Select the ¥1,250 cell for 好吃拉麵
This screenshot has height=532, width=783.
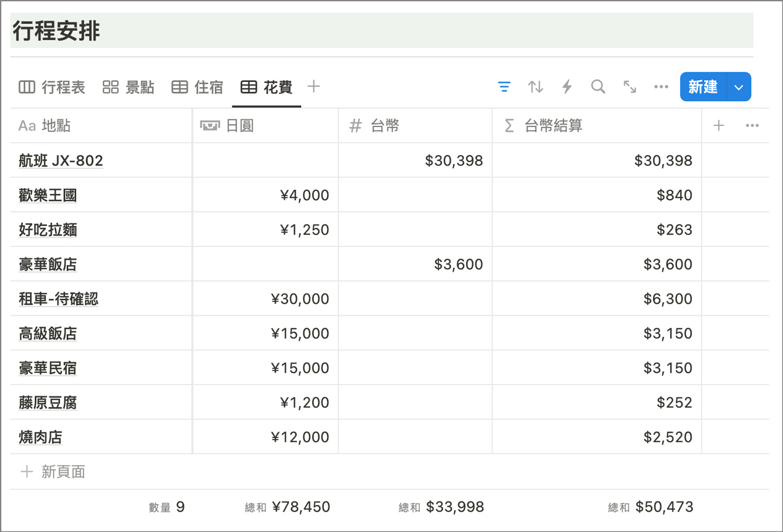pyautogui.click(x=265, y=229)
